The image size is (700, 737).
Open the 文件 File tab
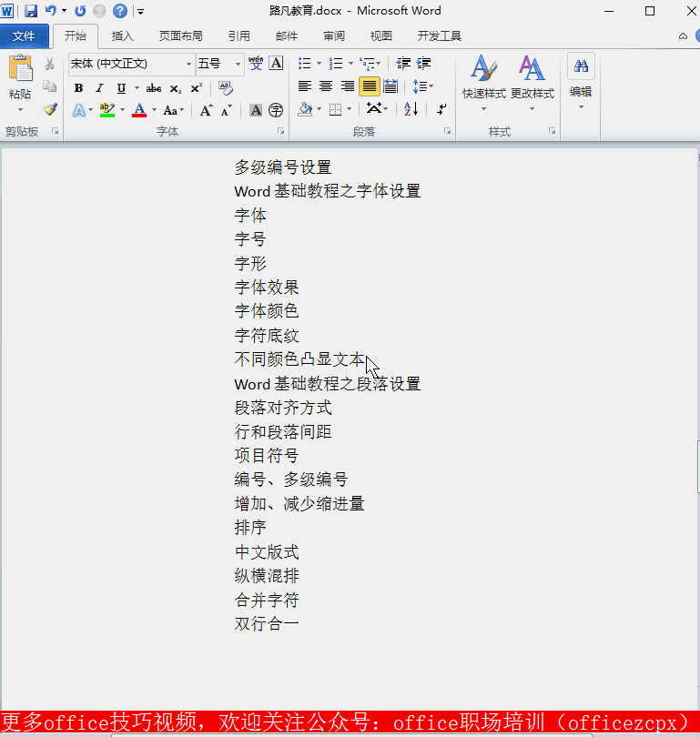click(24, 35)
